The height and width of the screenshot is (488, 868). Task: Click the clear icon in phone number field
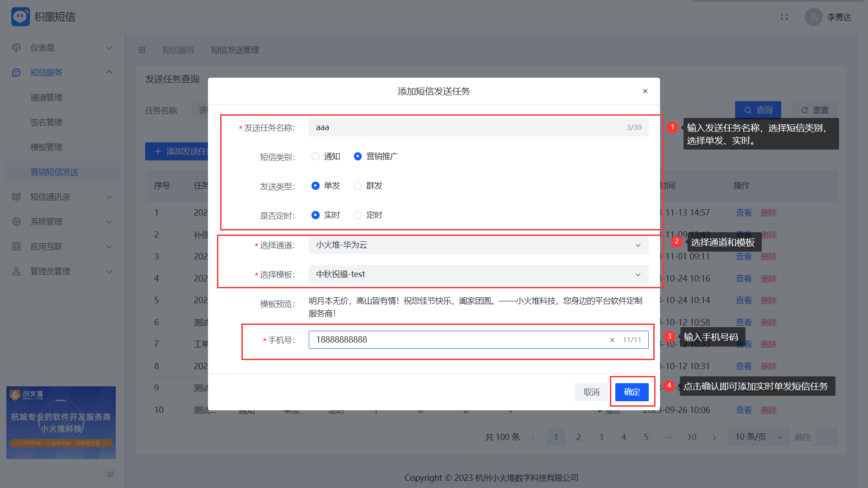(x=612, y=340)
